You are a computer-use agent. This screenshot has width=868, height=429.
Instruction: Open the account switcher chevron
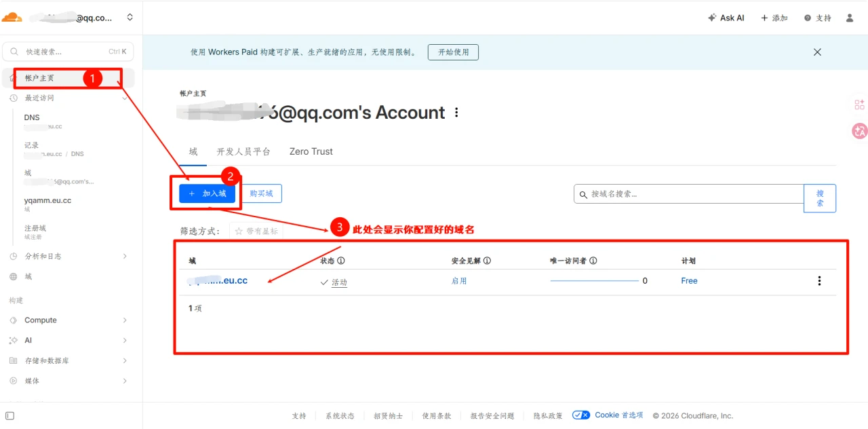click(130, 18)
